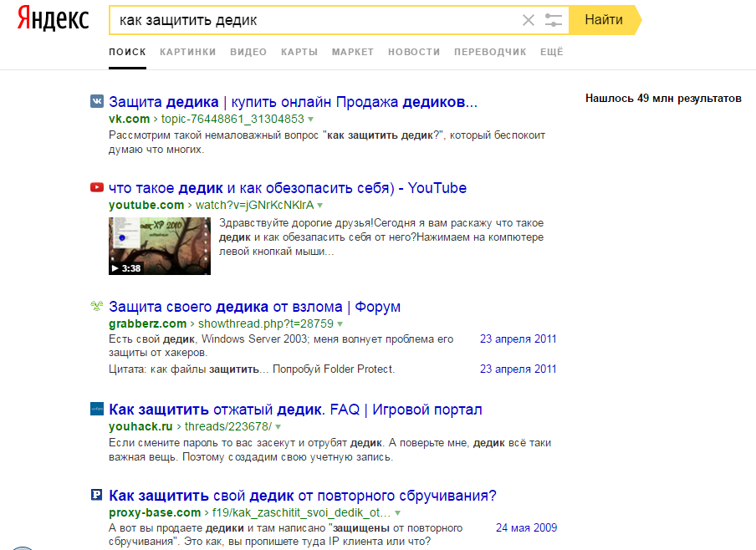Click the date next to Windows Server 2003 snippet

(518, 339)
